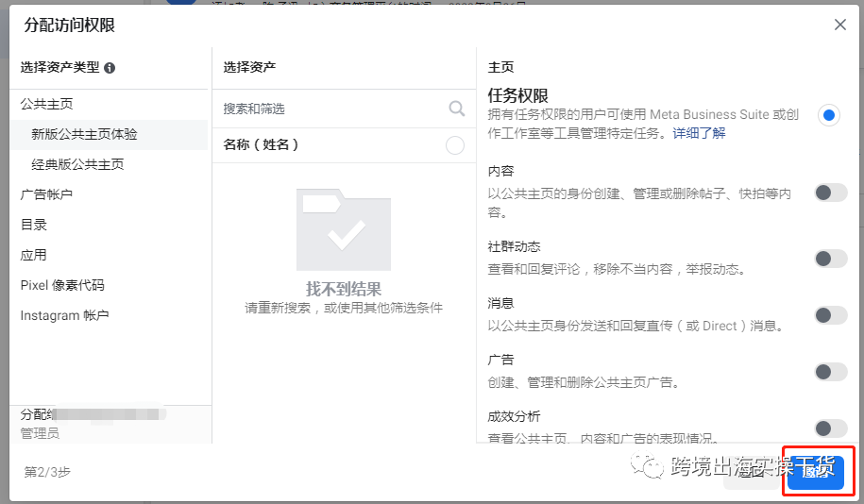Enable the 成效分析 permission toggle

point(831,428)
